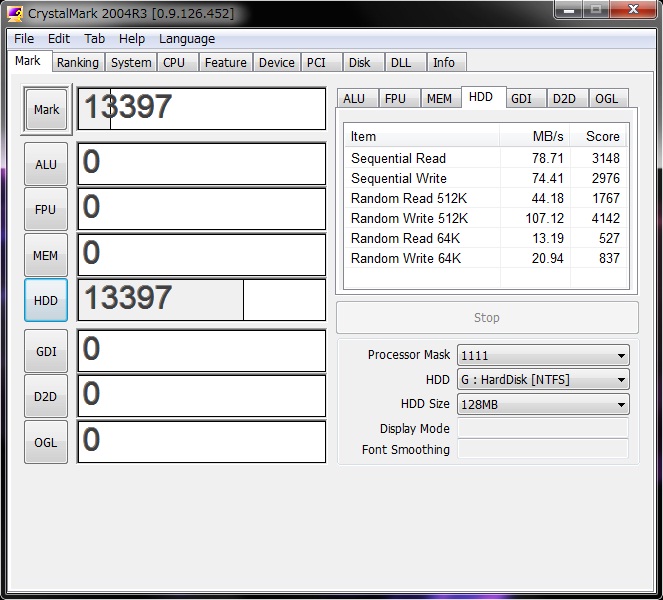Start the GDI benchmark test
This screenshot has width=663, height=600.
pyautogui.click(x=46, y=351)
